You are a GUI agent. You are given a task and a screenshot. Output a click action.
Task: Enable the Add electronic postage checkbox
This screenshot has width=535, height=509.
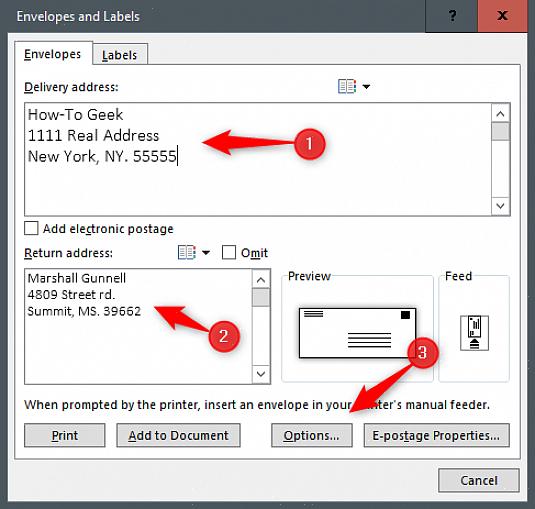[x=31, y=228]
